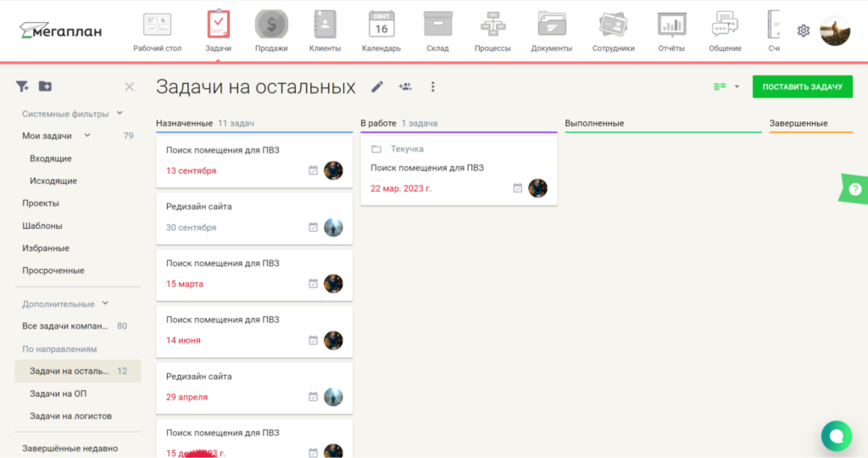
Task: Open the Процессы diagram icon
Action: 492,25
